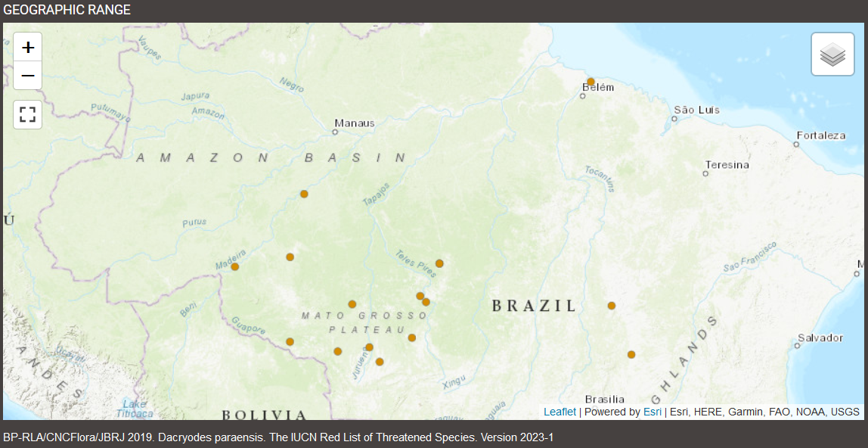Toggle fullscreen map view

click(28, 114)
